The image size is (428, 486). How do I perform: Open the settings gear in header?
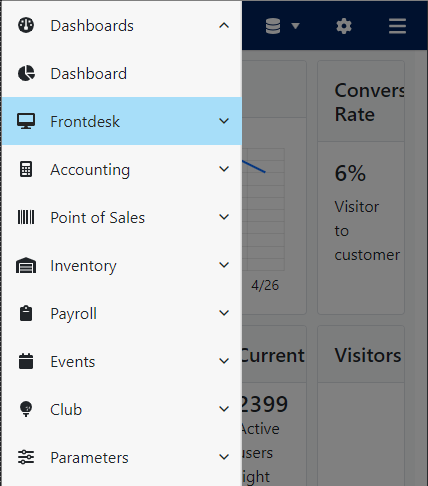click(x=344, y=26)
